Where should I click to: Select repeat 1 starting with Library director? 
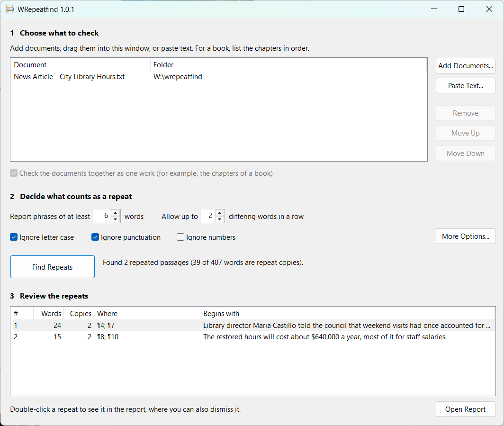tap(252, 326)
